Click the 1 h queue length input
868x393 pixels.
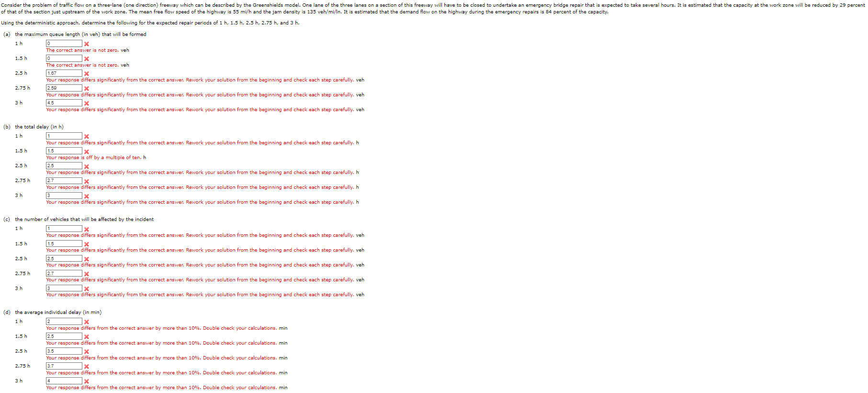64,44
